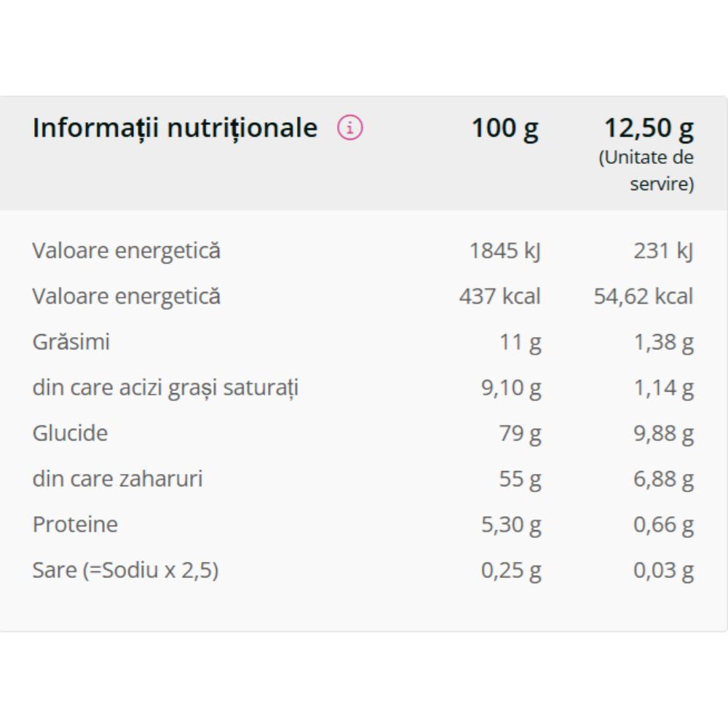Select the 100 g column header
This screenshot has height=728, width=728.
(x=505, y=128)
